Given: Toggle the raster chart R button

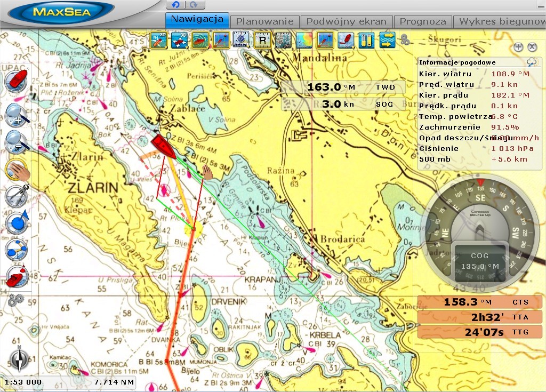Looking at the screenshot, I should (x=262, y=41).
